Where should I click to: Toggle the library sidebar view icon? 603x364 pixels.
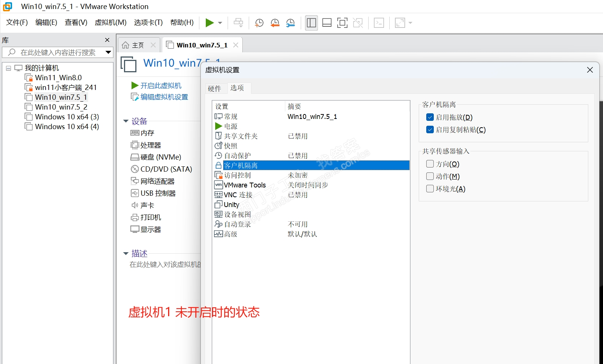tap(311, 23)
